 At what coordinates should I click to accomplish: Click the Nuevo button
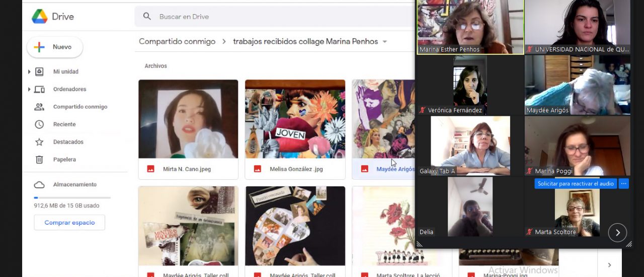pyautogui.click(x=55, y=47)
